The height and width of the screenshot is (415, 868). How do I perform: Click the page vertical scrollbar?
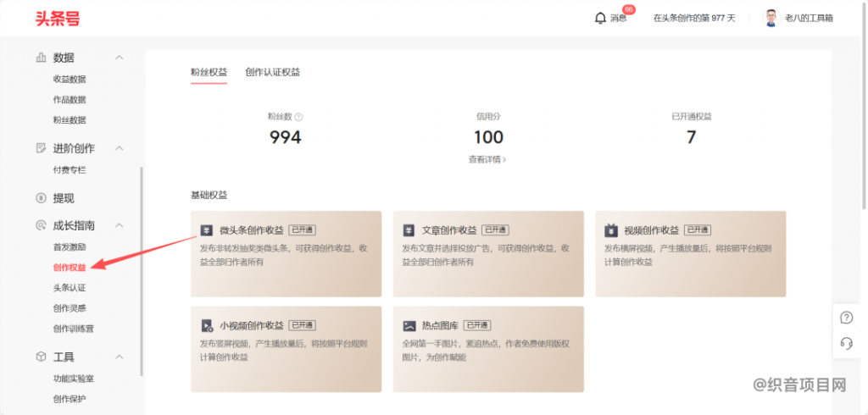[x=865, y=105]
